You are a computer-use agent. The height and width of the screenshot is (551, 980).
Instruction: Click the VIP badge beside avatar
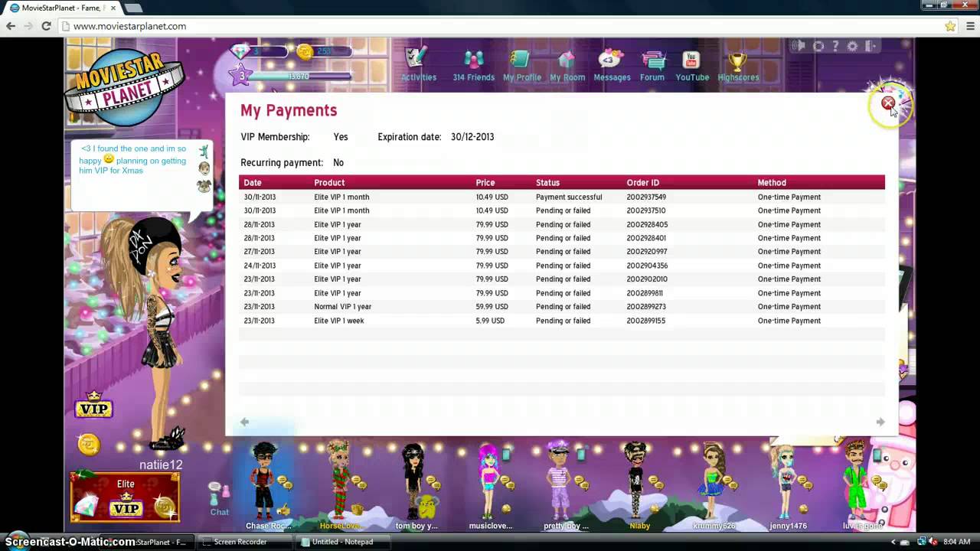click(x=93, y=406)
